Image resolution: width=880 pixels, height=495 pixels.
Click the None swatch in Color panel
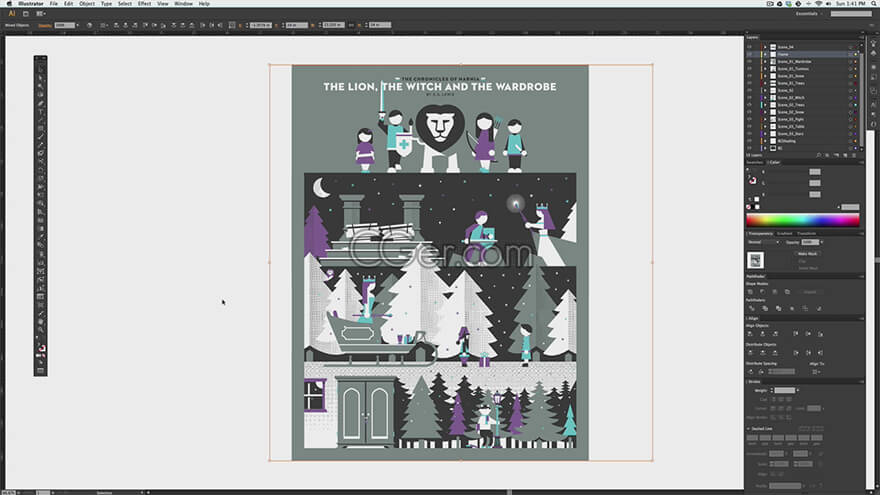coord(749,207)
